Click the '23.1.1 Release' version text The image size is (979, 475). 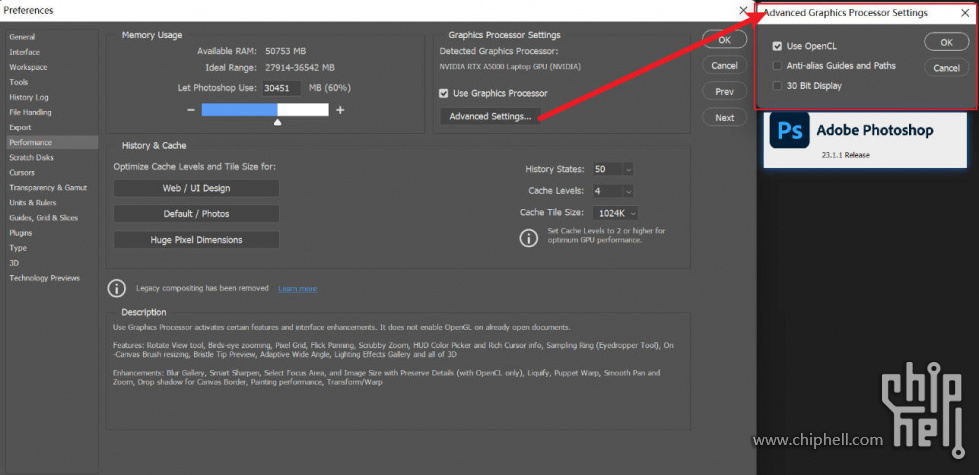point(845,155)
